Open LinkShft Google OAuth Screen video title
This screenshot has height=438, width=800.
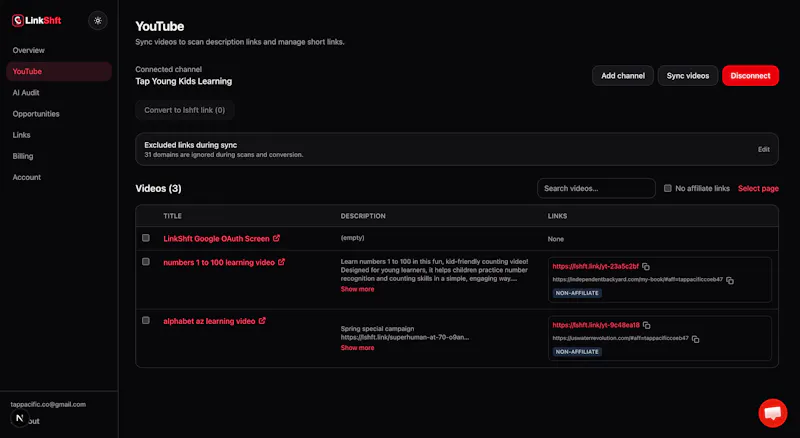(x=216, y=238)
